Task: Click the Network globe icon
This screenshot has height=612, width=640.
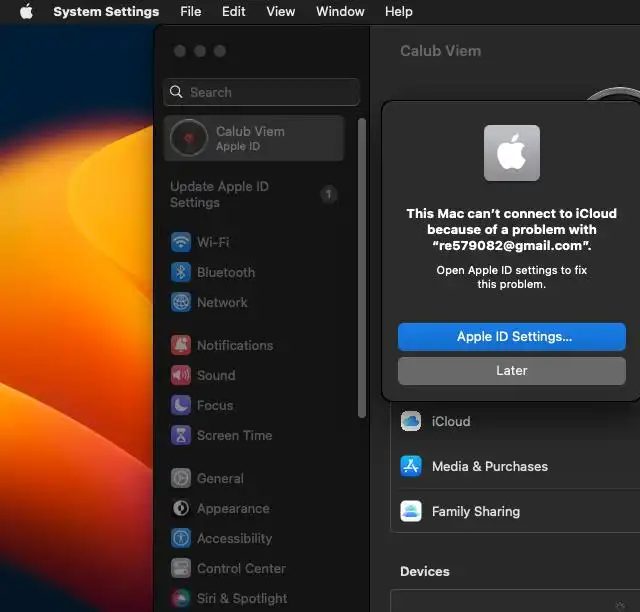Action: pos(181,303)
